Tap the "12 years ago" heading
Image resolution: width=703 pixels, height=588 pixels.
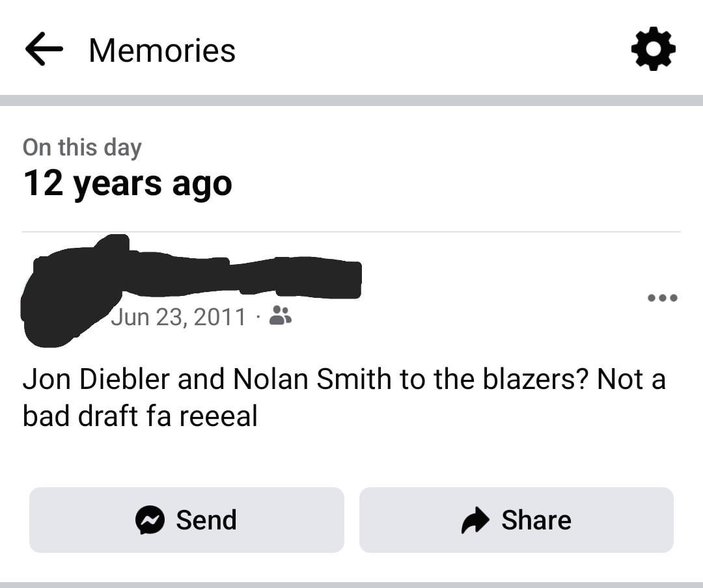pos(128,183)
